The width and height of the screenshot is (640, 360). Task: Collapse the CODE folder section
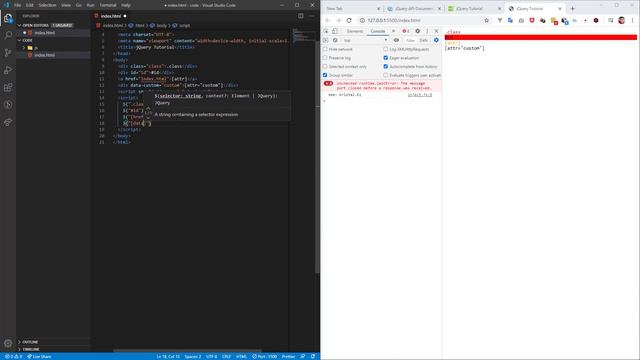53,40
